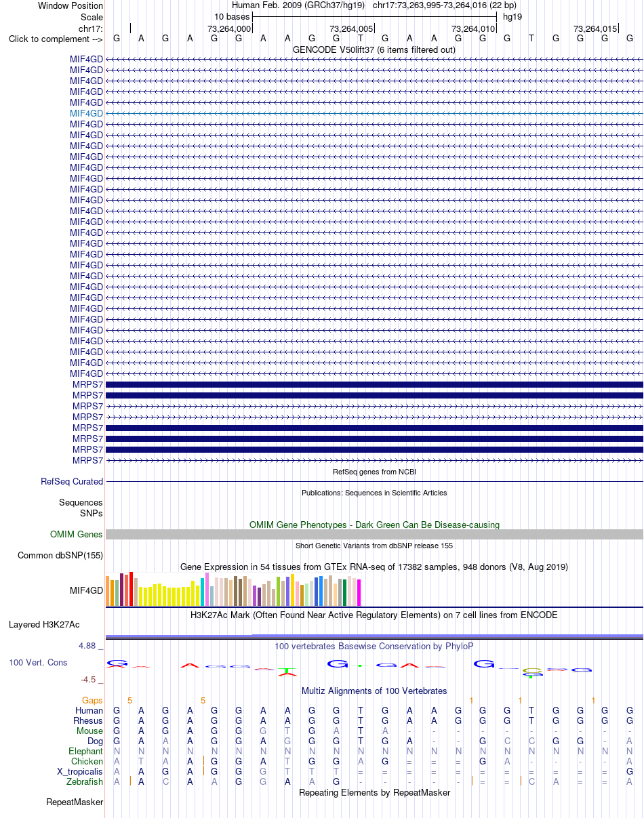Open the GENCODE V50lift37 track title

[374, 49]
